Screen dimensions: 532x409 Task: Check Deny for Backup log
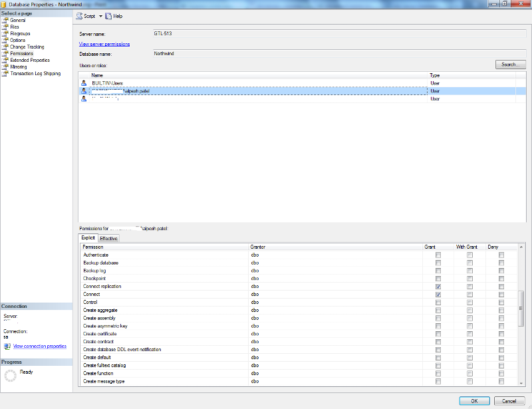(x=501, y=271)
